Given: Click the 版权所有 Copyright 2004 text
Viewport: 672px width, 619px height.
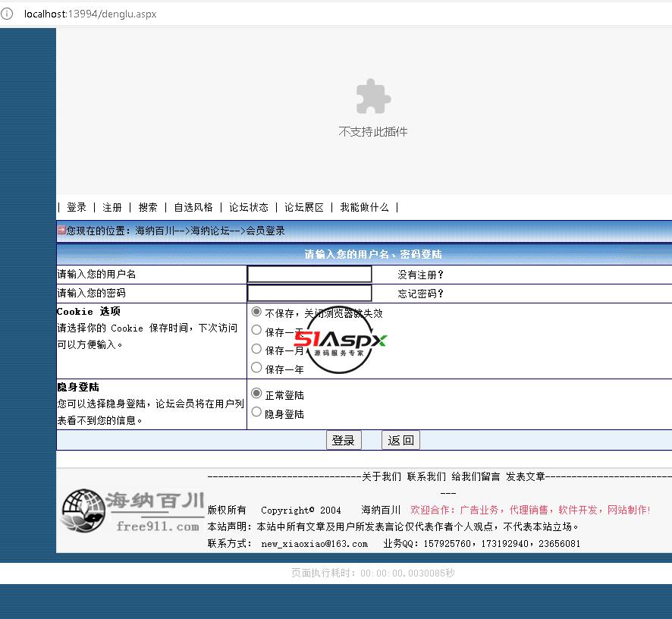Looking at the screenshot, I should pos(275,510).
